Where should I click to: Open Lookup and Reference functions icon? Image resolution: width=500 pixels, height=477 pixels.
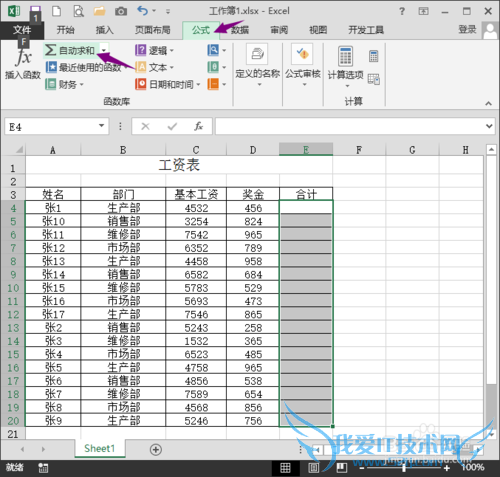pyautogui.click(x=213, y=50)
